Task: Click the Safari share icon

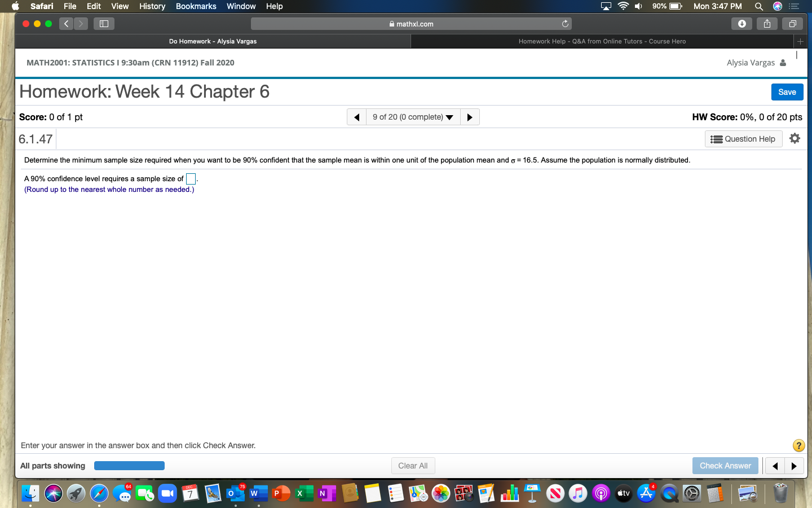Action: 767,24
